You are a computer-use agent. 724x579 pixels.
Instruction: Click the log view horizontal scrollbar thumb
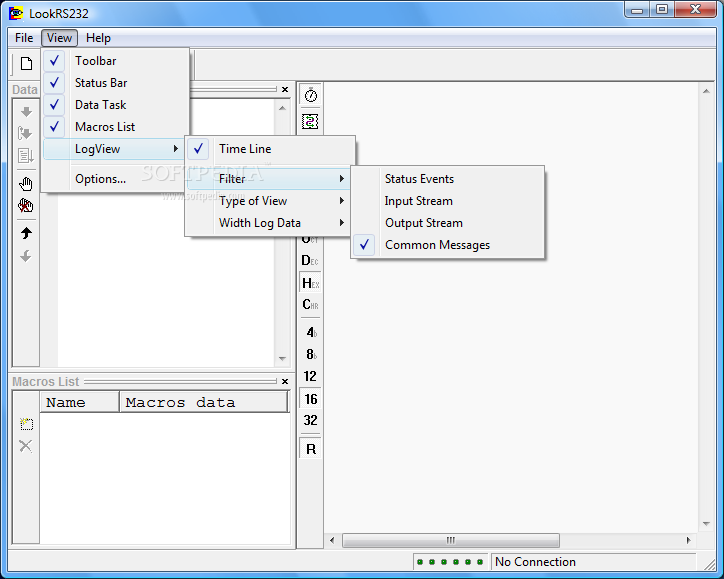(451, 540)
